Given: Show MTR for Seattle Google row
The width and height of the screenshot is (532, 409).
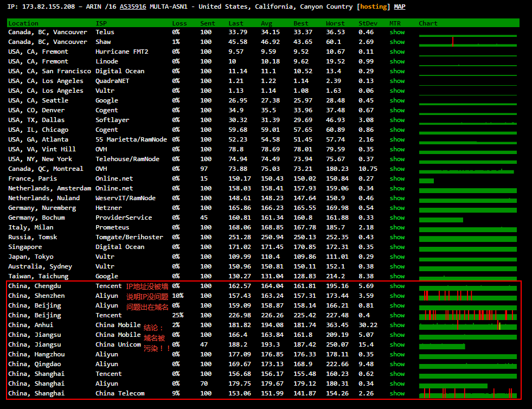Looking at the screenshot, I should tap(397, 100).
